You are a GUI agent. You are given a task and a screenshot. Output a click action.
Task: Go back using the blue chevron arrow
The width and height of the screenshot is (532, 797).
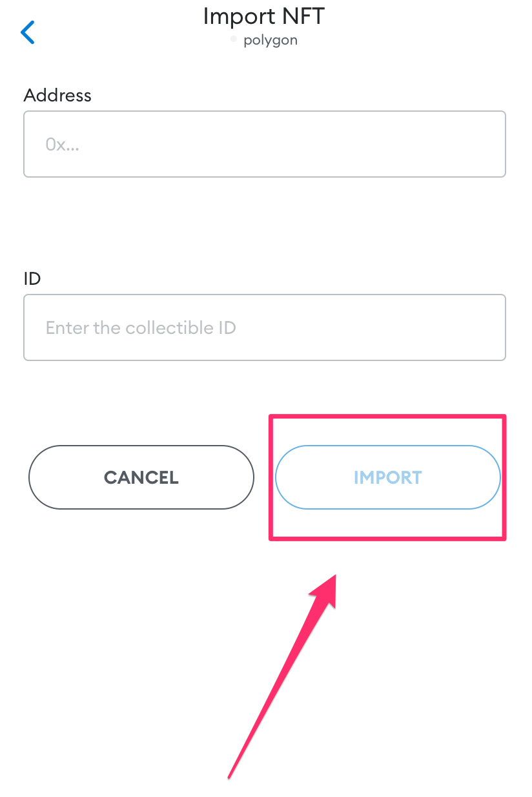(x=27, y=32)
